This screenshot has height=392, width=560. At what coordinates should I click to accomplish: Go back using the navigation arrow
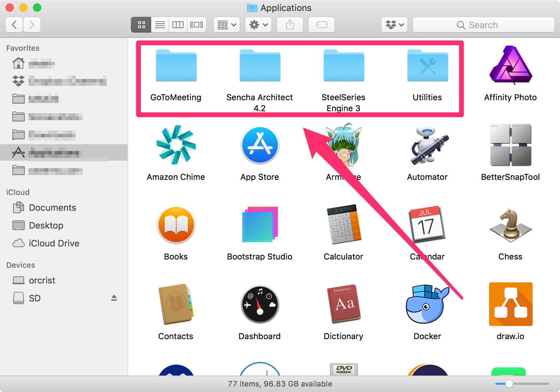pos(14,24)
